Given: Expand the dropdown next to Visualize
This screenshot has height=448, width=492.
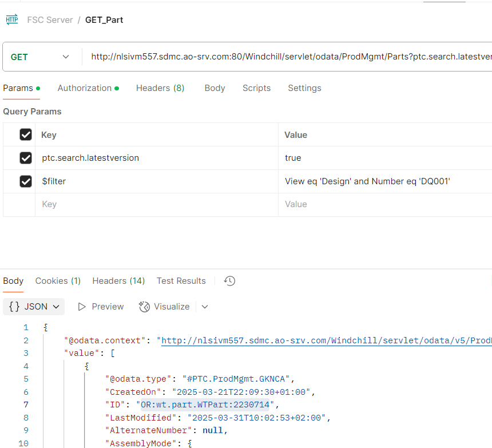Looking at the screenshot, I should (x=204, y=307).
